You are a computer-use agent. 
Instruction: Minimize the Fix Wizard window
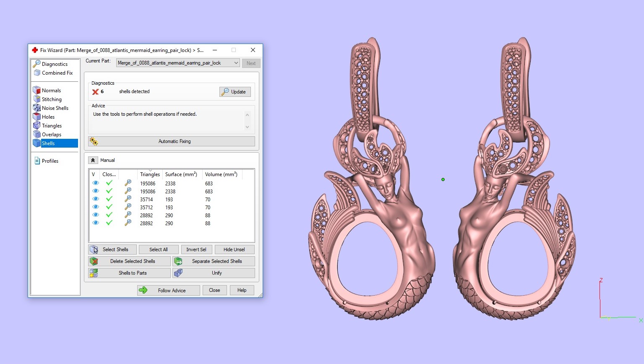(215, 50)
